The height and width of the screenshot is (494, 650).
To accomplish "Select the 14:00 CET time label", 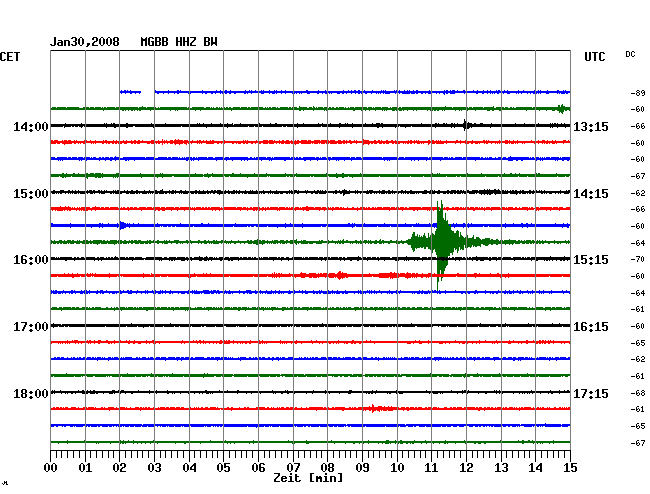I will [31, 127].
